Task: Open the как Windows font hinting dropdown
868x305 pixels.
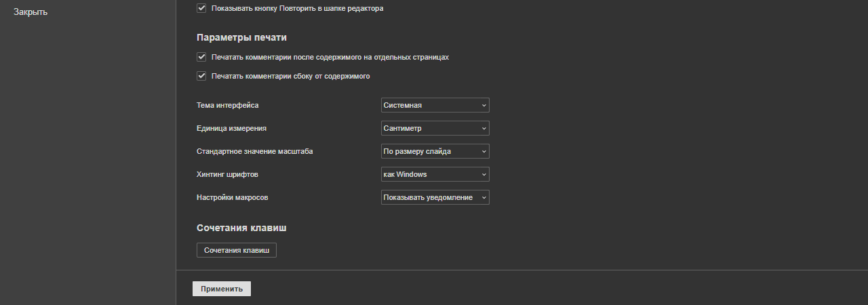Action: click(435, 174)
